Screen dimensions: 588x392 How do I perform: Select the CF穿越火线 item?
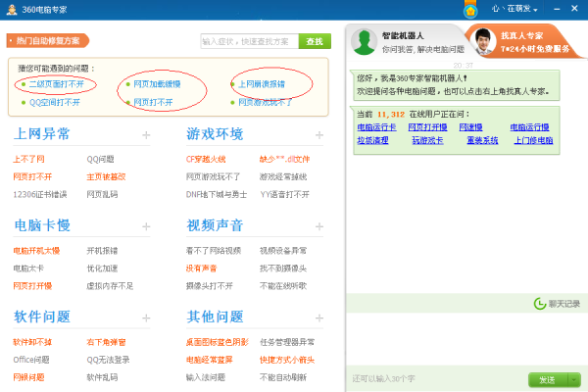point(206,159)
